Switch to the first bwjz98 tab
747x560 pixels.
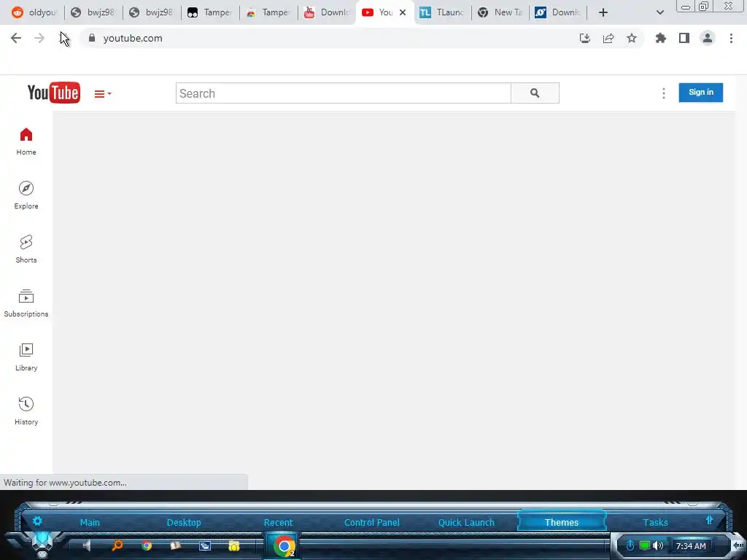[93, 12]
